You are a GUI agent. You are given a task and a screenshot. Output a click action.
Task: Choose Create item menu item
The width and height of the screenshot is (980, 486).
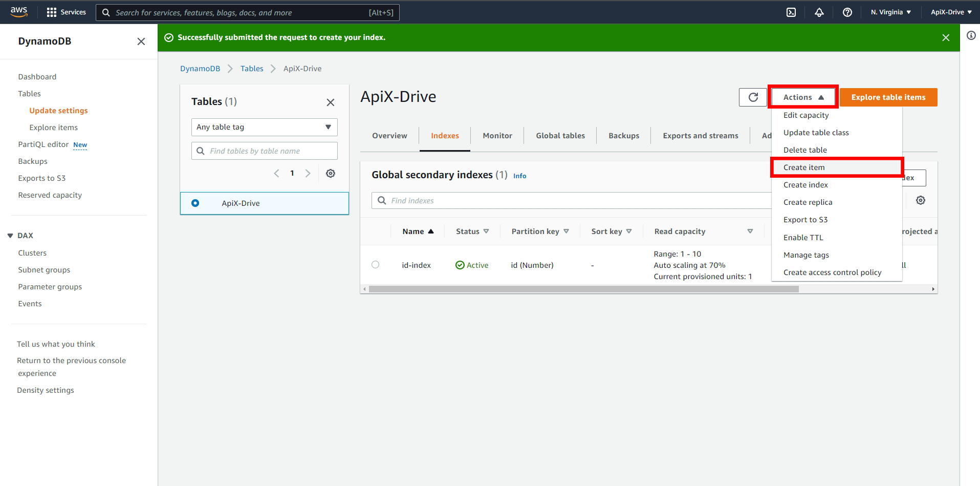pyautogui.click(x=837, y=167)
